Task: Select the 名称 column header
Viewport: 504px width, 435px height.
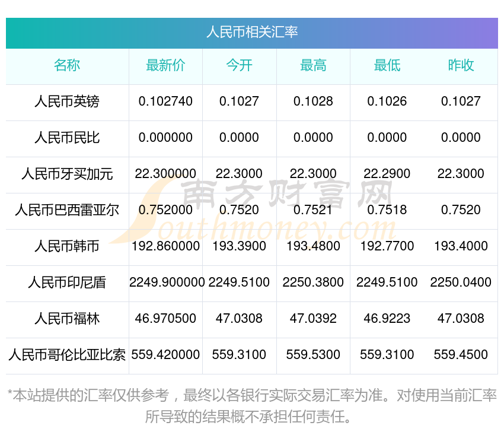Action: coord(67,65)
